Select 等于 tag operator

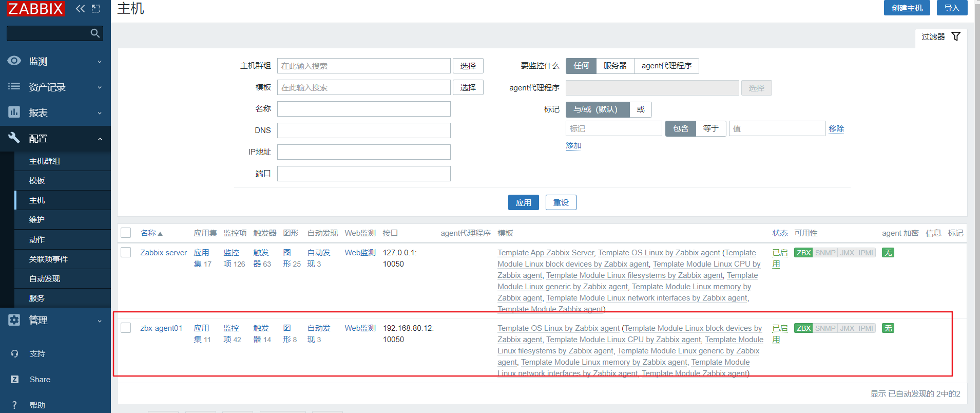(711, 128)
